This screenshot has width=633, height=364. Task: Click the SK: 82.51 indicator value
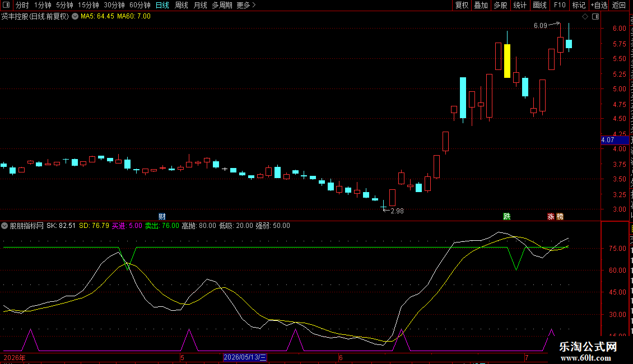61,226
